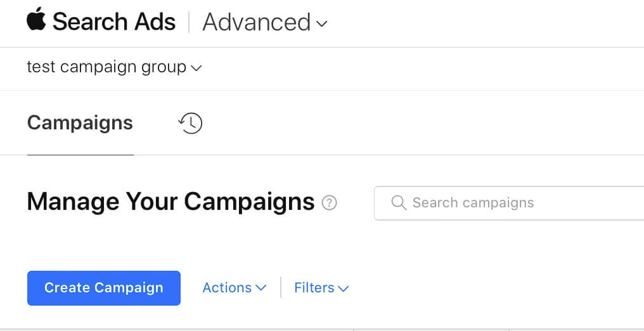The width and height of the screenshot is (644, 331).
Task: Click the chevron arrow beside Advanced
Action: pos(322,24)
